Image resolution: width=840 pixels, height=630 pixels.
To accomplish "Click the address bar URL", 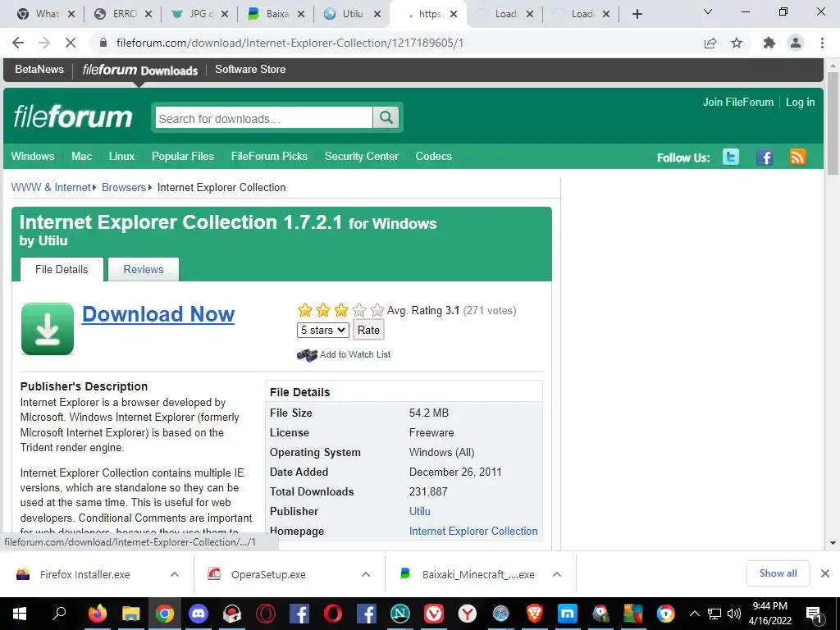I will click(290, 43).
